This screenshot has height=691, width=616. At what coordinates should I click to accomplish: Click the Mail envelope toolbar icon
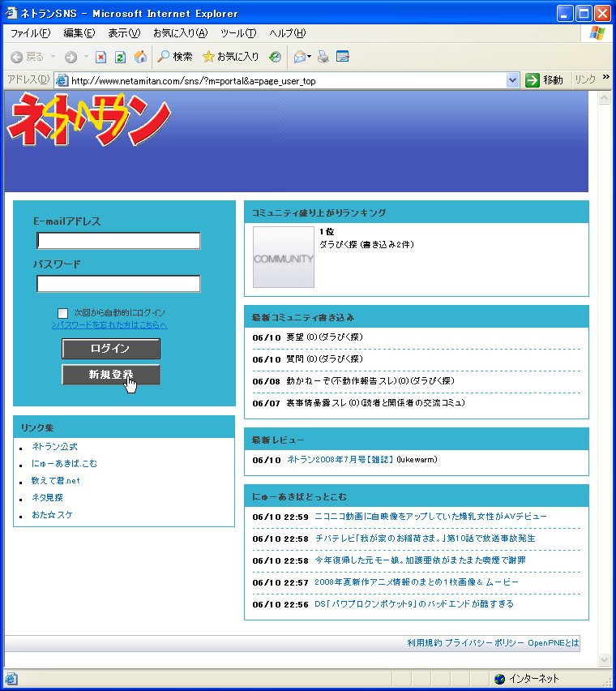[300, 57]
